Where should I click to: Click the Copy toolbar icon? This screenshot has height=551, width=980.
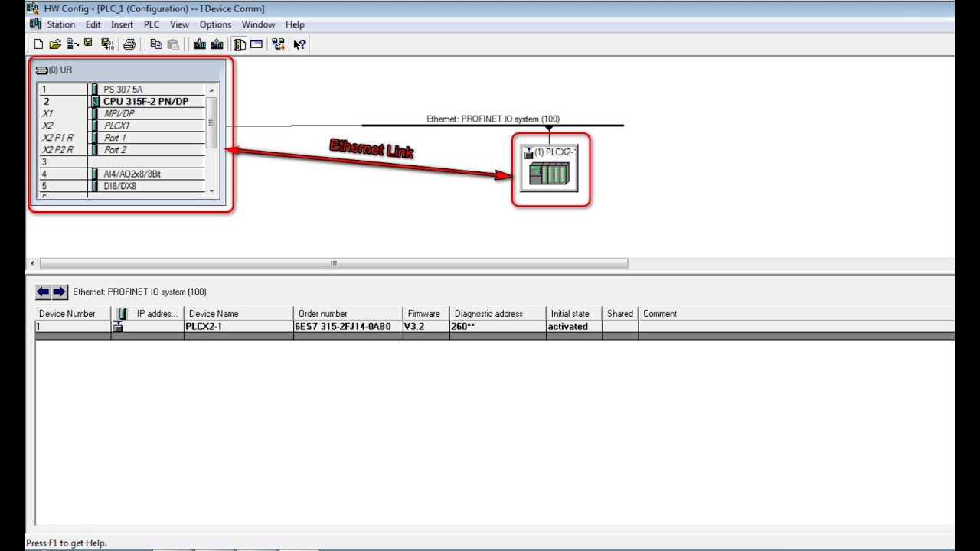pos(155,44)
